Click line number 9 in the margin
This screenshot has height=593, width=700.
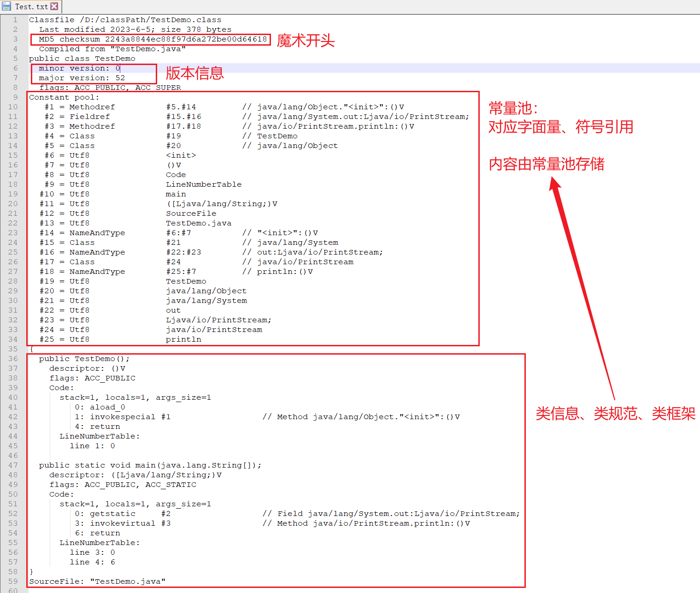15,97
